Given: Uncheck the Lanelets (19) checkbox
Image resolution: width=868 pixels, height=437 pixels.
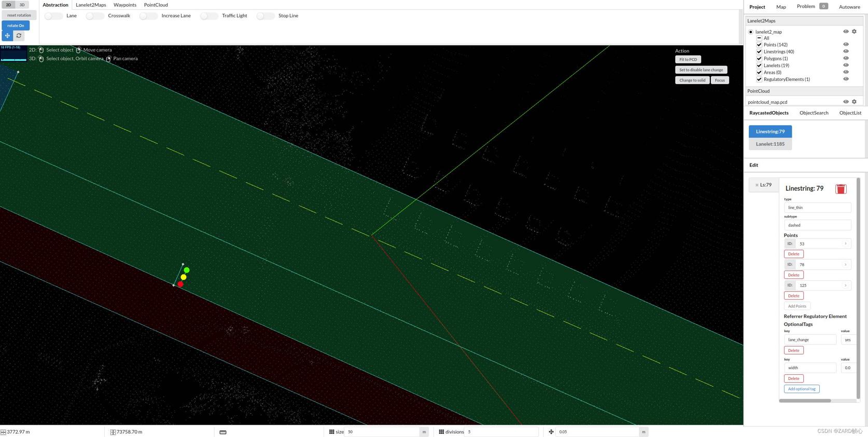Looking at the screenshot, I should tap(759, 65).
